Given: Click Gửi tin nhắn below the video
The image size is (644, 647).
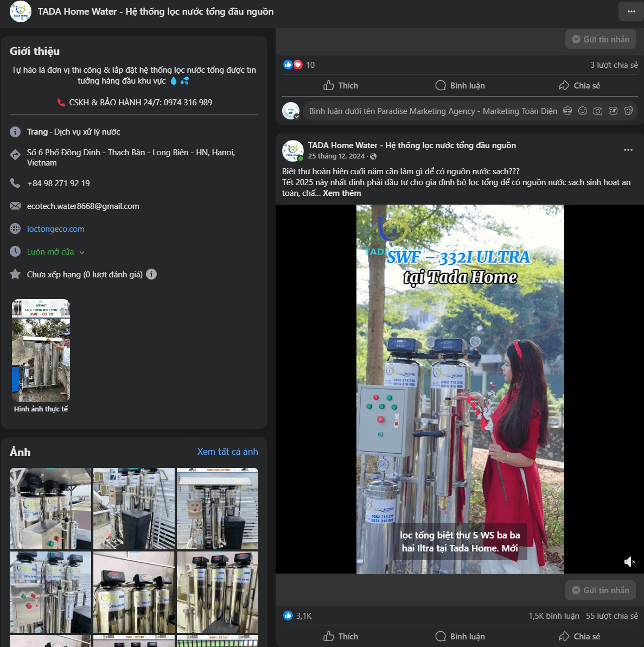Looking at the screenshot, I should (x=600, y=591).
